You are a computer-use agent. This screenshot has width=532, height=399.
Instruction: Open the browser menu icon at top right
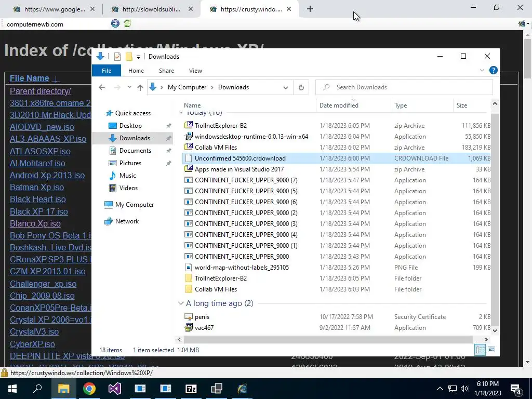(524, 24)
